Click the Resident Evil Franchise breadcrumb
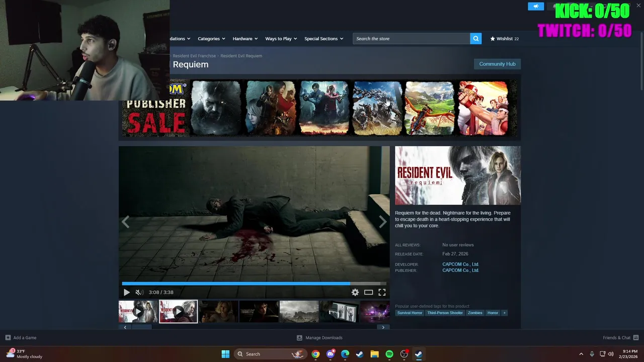The image size is (644, 362). click(x=194, y=56)
